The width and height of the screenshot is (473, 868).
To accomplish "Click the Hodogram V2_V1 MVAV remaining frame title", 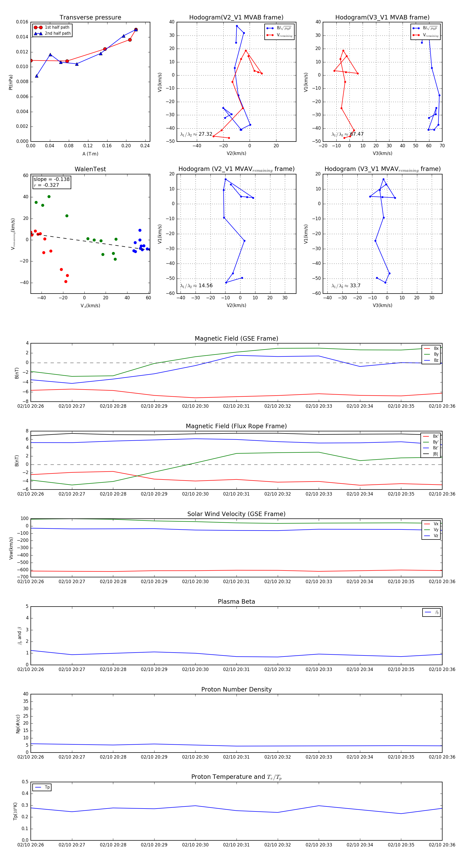I will [236, 169].
